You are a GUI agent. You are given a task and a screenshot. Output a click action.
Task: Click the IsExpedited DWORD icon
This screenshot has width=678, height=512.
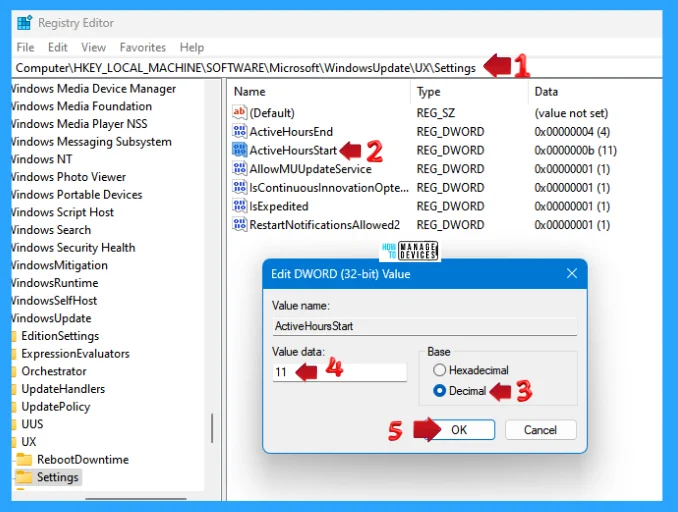239,206
